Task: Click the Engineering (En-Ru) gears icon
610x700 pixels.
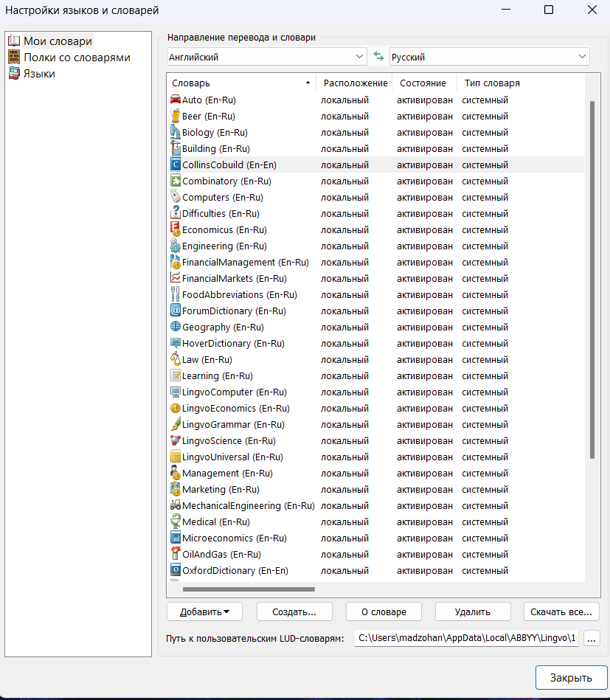Action: coord(176,246)
